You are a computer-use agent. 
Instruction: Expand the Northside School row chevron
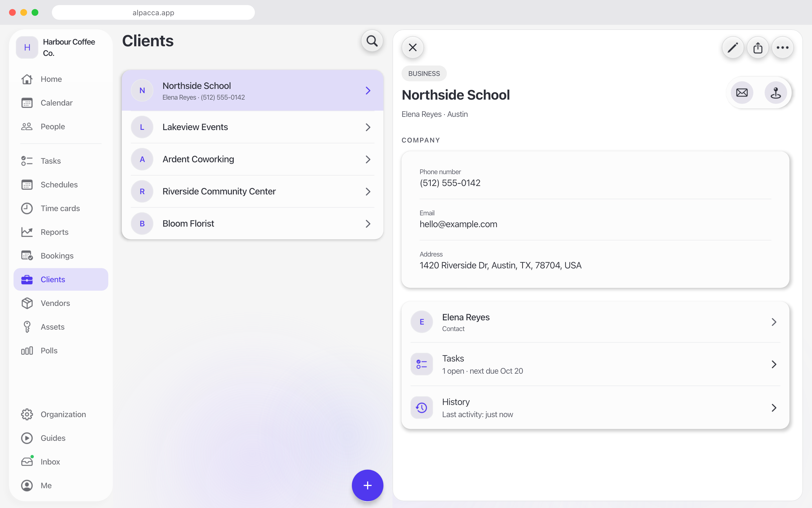(368, 91)
